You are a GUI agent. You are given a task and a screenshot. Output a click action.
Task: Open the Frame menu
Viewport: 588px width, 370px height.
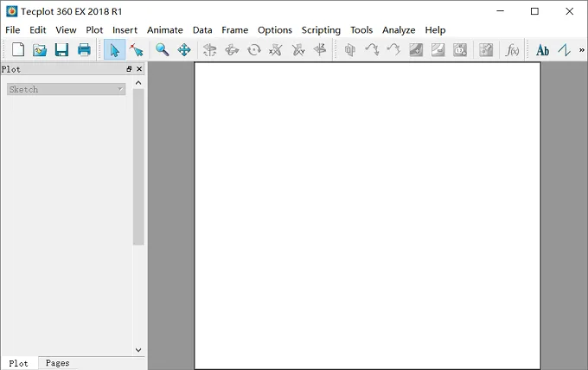[x=234, y=30]
